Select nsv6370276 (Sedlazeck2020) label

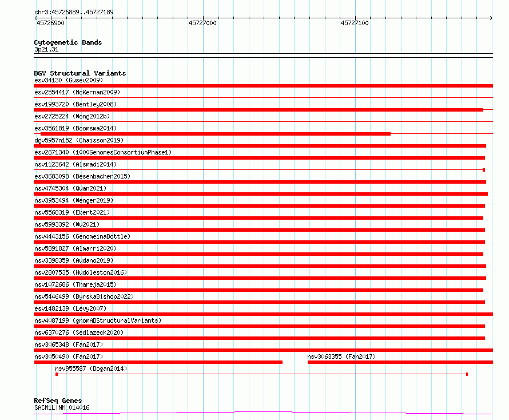click(79, 332)
